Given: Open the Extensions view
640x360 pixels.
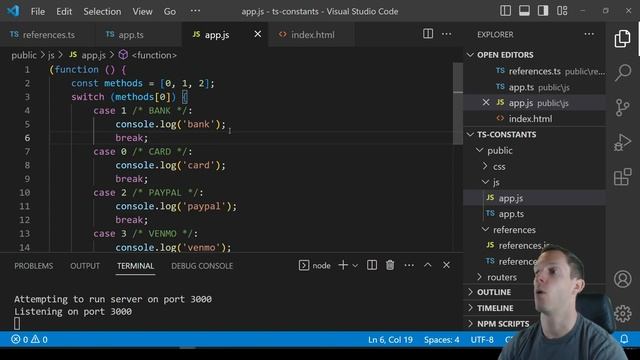Looking at the screenshot, I should point(622,177).
